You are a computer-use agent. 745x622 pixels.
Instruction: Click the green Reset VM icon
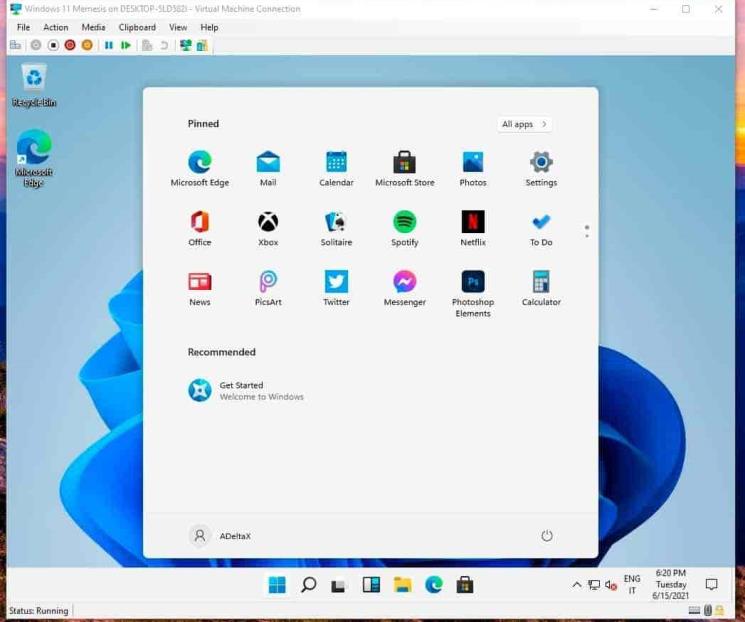click(x=125, y=45)
